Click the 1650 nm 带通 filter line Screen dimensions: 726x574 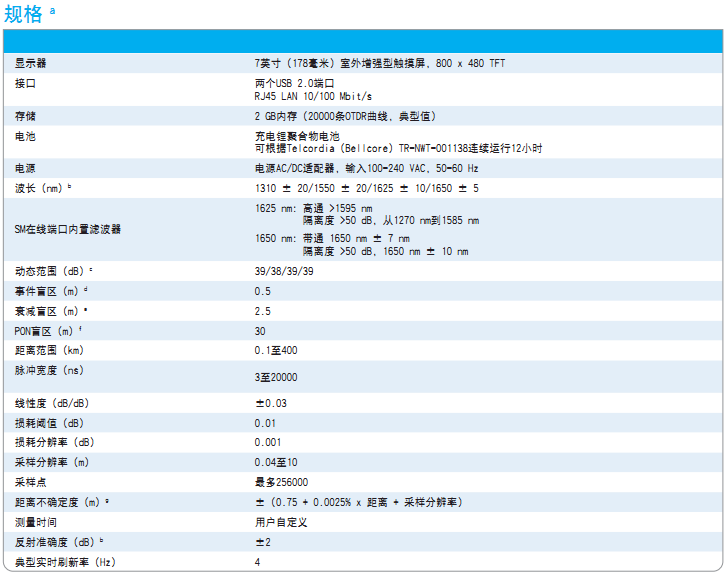[x=332, y=239]
